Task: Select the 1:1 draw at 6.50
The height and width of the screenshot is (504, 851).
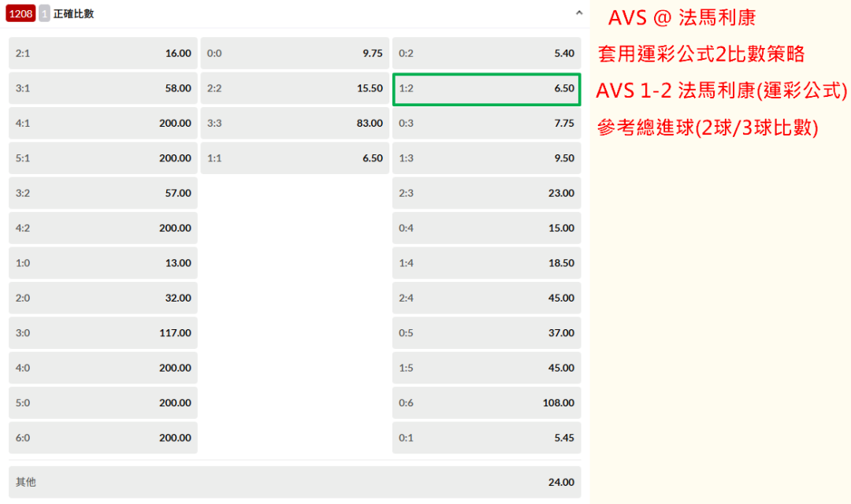Action: point(295,157)
